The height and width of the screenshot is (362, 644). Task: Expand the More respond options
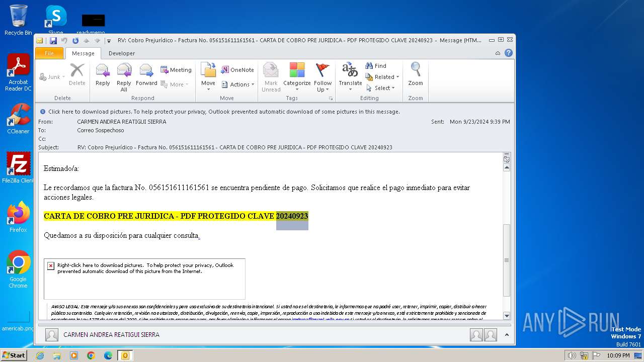pos(175,84)
